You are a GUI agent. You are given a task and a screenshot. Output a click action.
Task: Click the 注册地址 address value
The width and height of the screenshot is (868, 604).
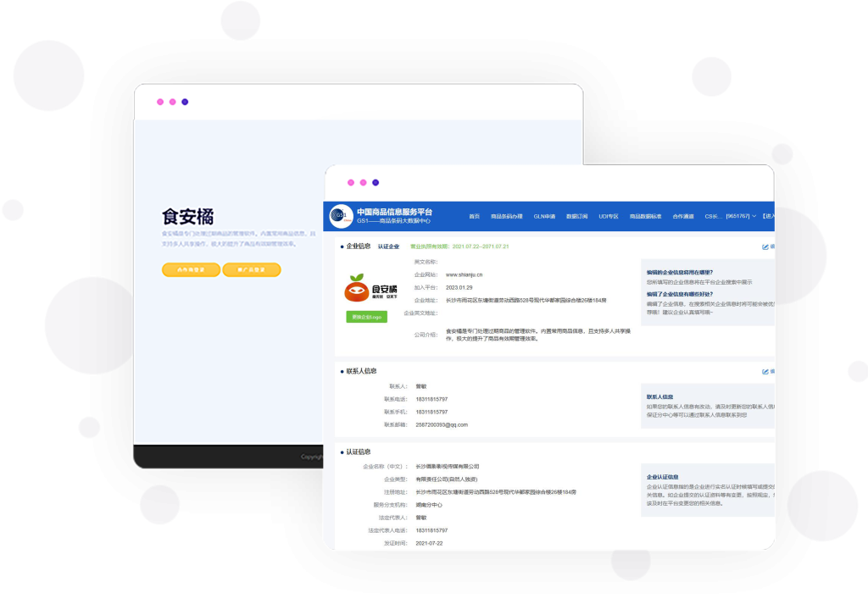pos(496,492)
